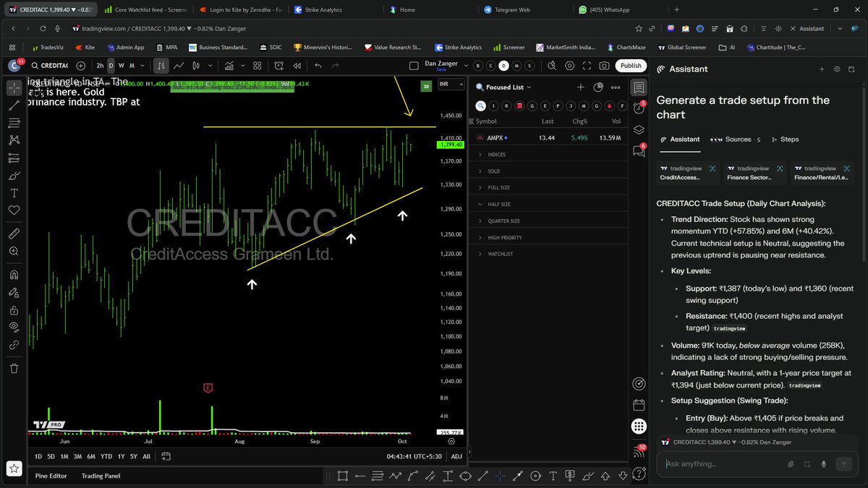This screenshot has height=488, width=868.
Task: Switch to the Steps tab in Assistant
Action: click(x=785, y=140)
